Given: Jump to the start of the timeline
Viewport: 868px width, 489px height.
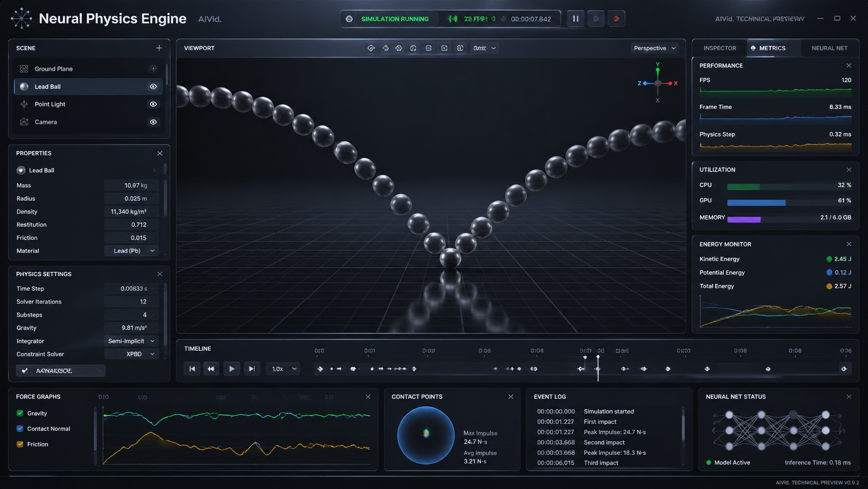Looking at the screenshot, I should [192, 369].
